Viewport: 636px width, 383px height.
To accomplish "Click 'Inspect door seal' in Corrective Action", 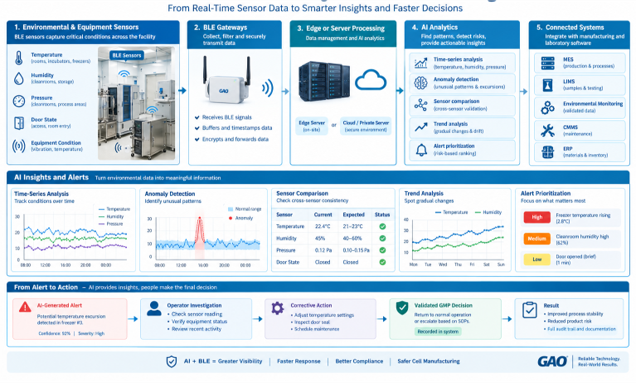I will [x=312, y=322].
